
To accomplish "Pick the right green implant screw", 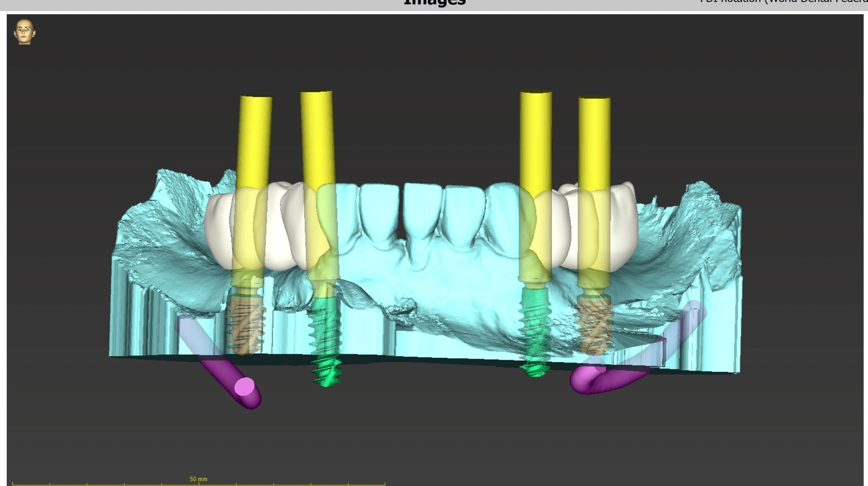I will click(535, 332).
